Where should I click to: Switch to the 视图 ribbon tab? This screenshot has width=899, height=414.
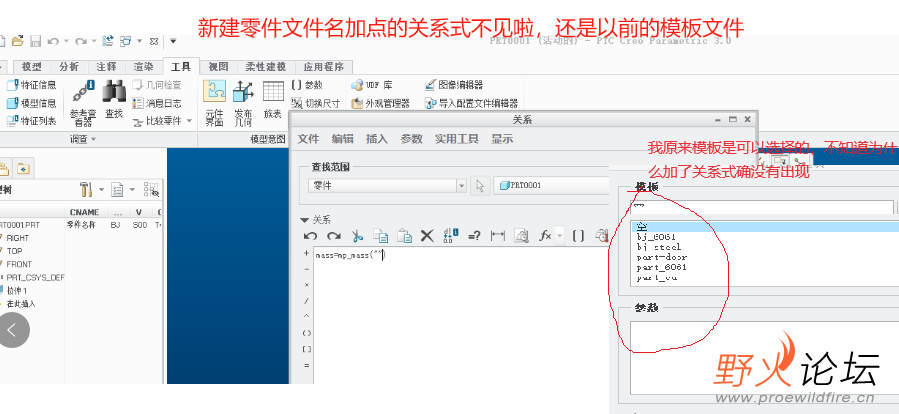tap(218, 67)
